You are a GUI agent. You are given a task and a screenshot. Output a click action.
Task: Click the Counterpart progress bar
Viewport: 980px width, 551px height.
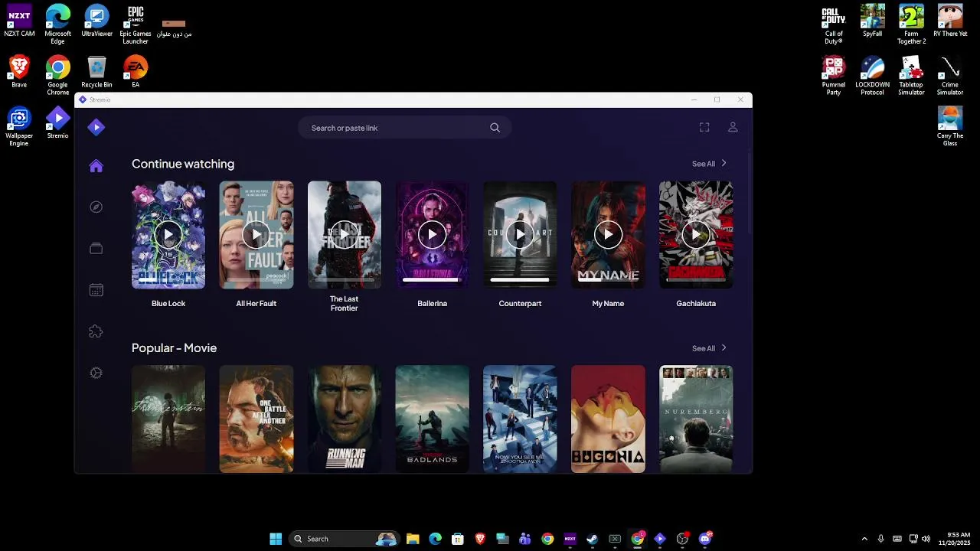520,280
